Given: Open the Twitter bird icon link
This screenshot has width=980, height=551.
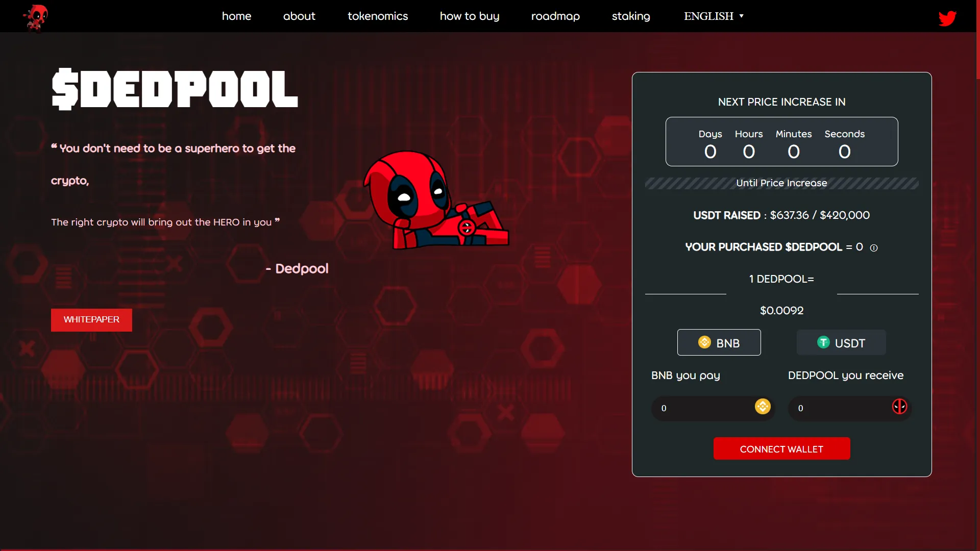Looking at the screenshot, I should [947, 18].
